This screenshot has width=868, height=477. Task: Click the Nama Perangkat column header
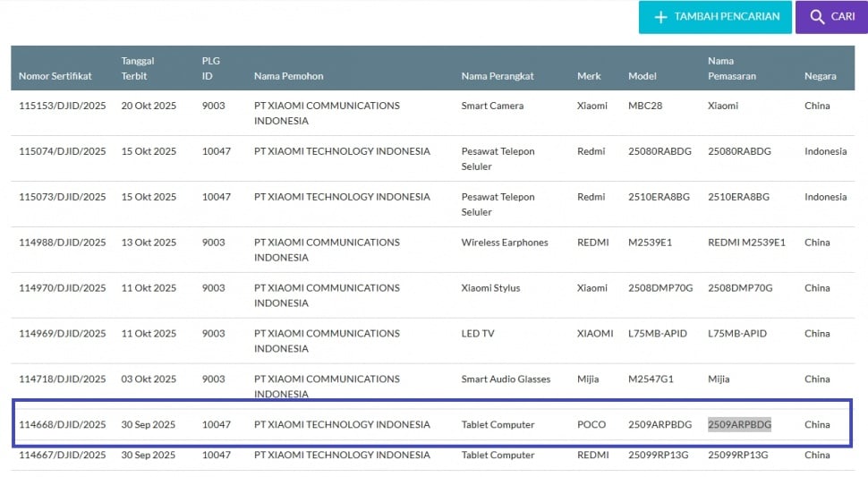[498, 76]
